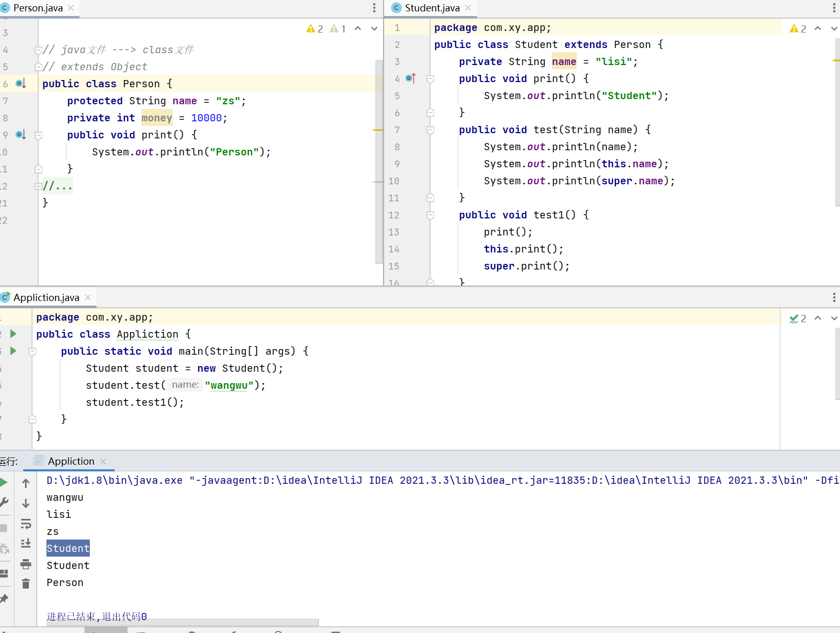Click upper yellow warning stripe in Person.java
The height and width of the screenshot is (633, 840).
[378, 130]
